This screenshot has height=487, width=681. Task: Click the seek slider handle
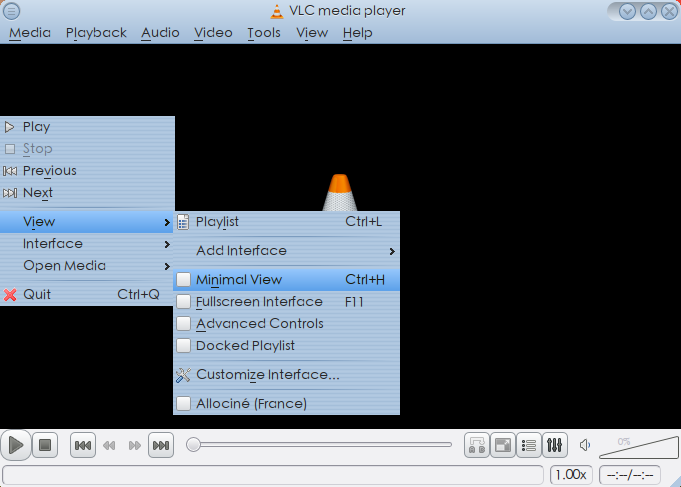[x=193, y=445]
